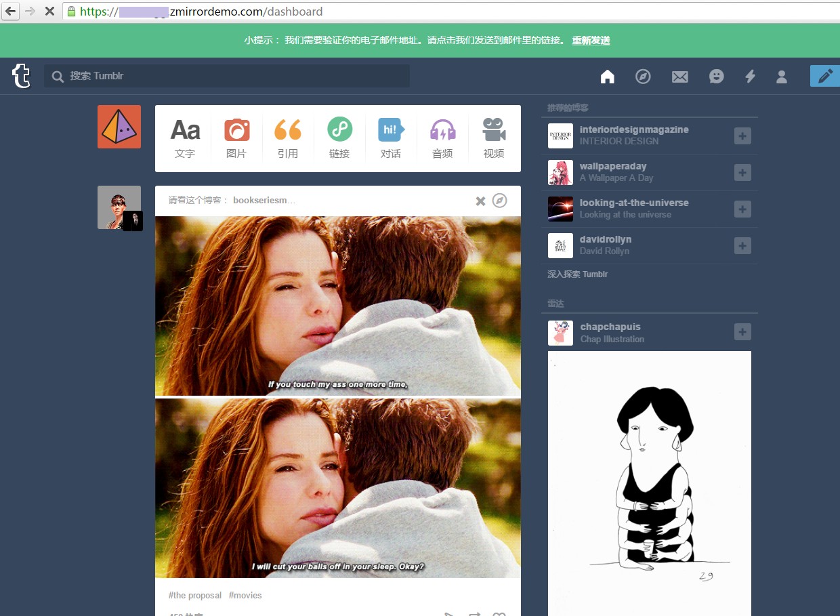Open the Explore compass icon in header

click(x=643, y=77)
